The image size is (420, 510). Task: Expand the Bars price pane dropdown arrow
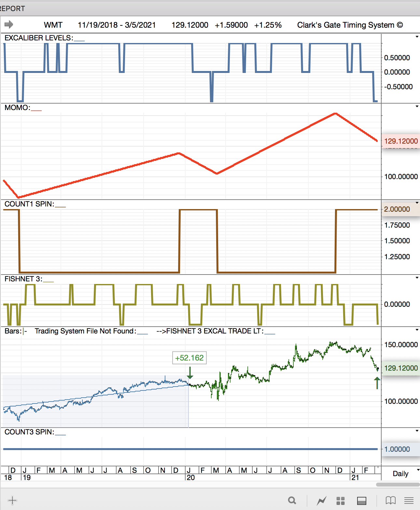pyautogui.click(x=417, y=330)
